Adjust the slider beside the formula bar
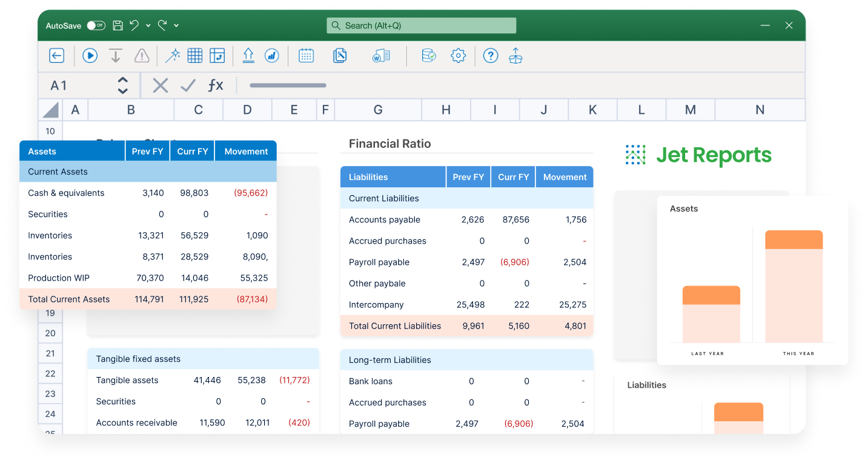The image size is (868, 463). pyautogui.click(x=288, y=85)
